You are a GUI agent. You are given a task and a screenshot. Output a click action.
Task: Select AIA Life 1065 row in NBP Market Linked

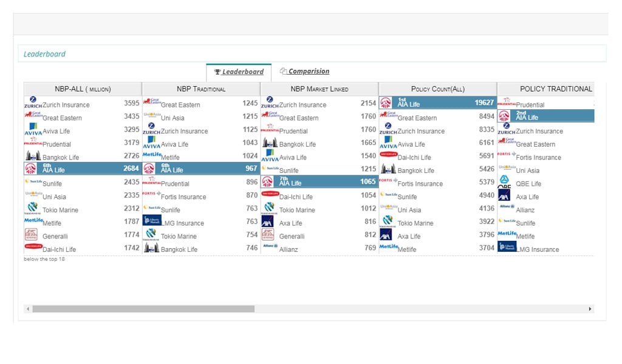pos(320,181)
